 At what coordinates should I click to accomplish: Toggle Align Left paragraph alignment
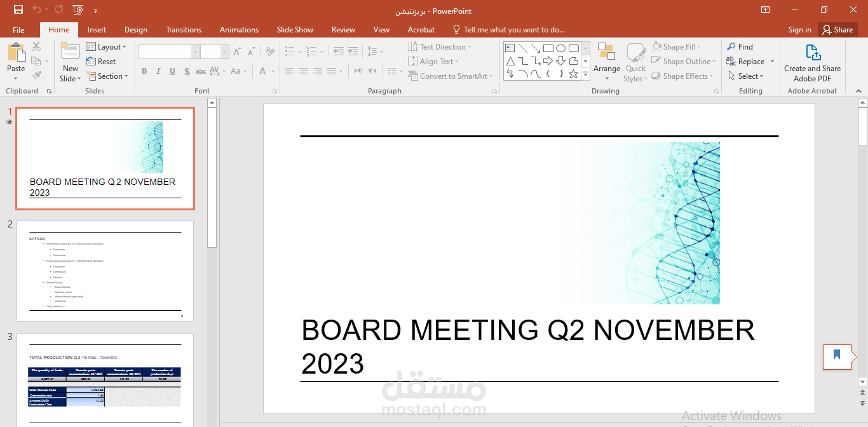pyautogui.click(x=290, y=71)
